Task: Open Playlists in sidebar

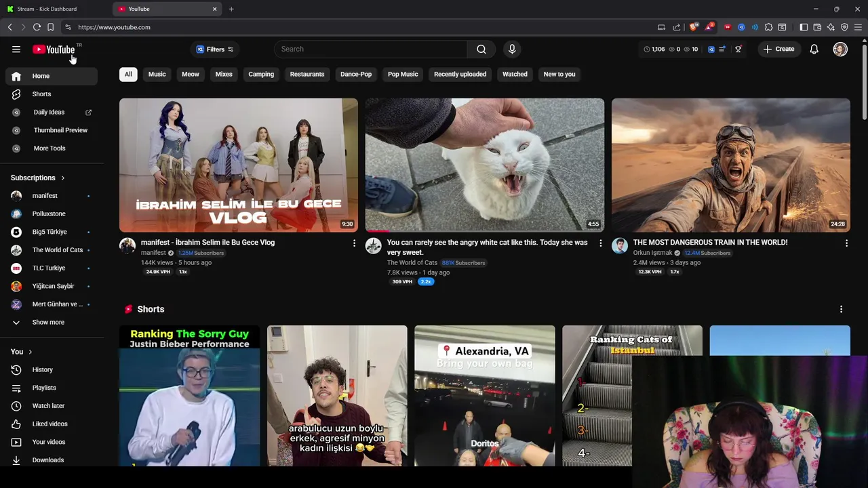Action: point(52,388)
